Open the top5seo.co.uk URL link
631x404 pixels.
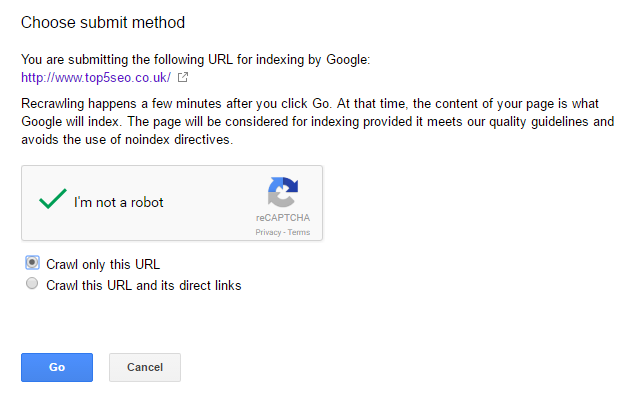(x=96, y=77)
